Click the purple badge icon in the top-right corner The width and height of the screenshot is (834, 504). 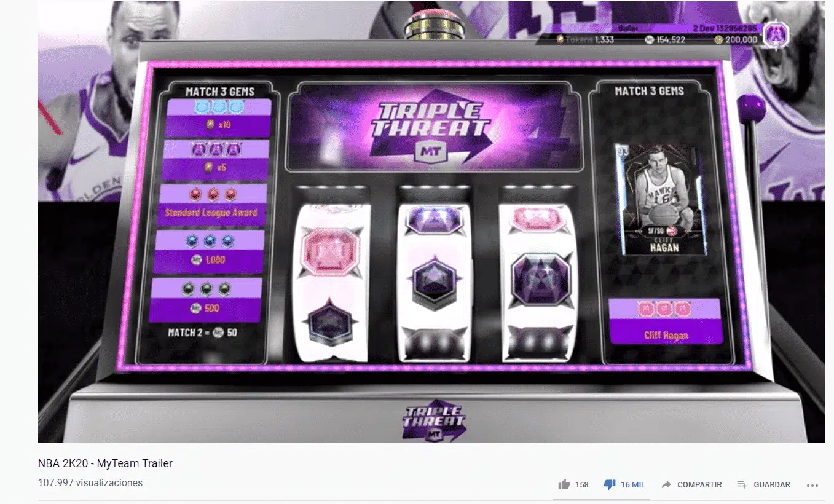776,35
